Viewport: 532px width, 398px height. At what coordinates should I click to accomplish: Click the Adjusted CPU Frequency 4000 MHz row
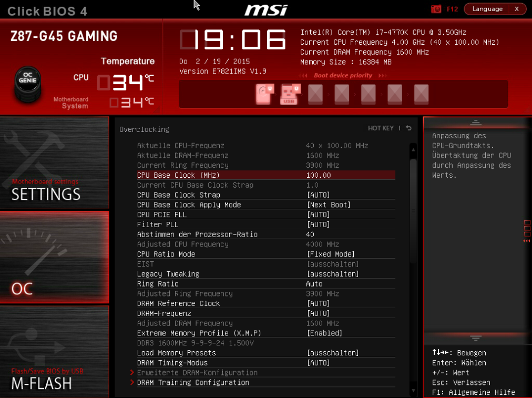click(265, 244)
